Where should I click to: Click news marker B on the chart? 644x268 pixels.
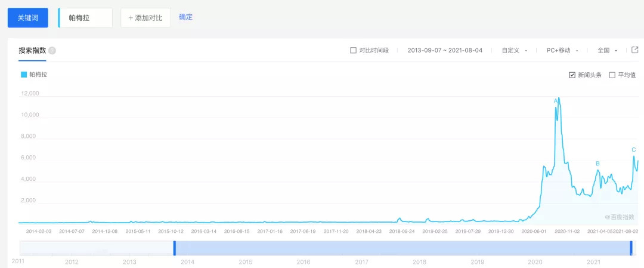click(597, 164)
